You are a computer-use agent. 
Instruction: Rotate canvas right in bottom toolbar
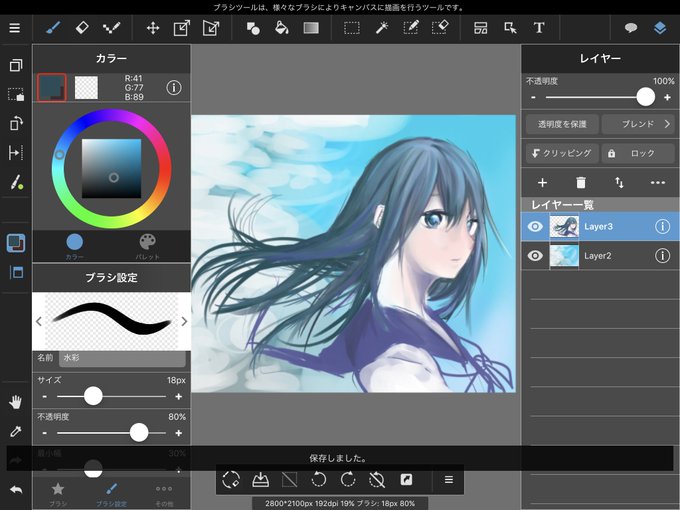pyautogui.click(x=348, y=480)
